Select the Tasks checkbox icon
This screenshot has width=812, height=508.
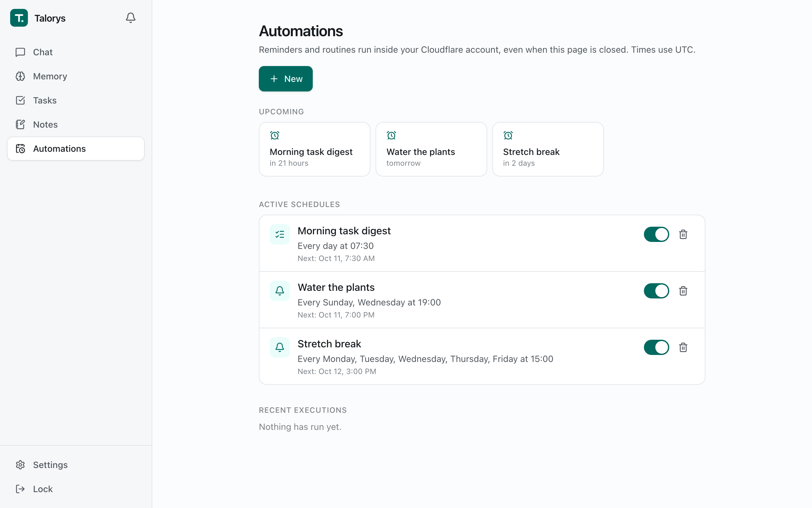[x=21, y=100]
